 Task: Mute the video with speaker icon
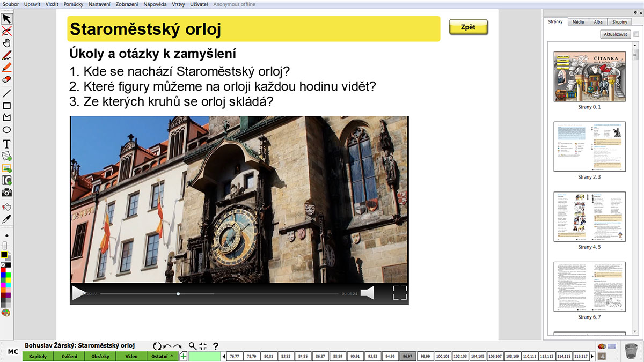tap(367, 293)
